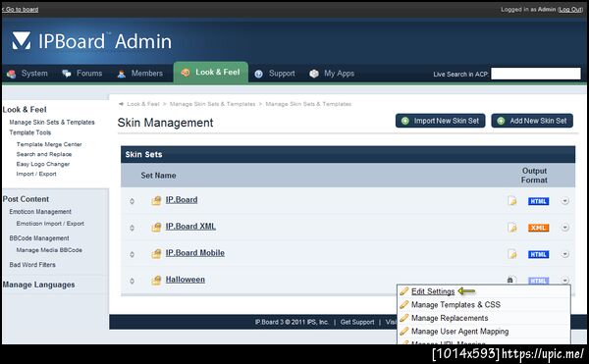Click Get Support link in footer
The height and width of the screenshot is (364, 589).
[357, 322]
